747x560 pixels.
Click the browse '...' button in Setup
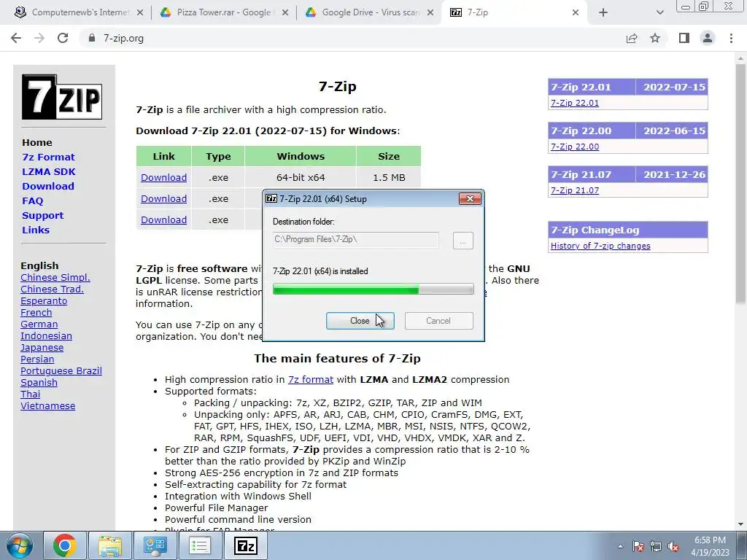pyautogui.click(x=462, y=241)
